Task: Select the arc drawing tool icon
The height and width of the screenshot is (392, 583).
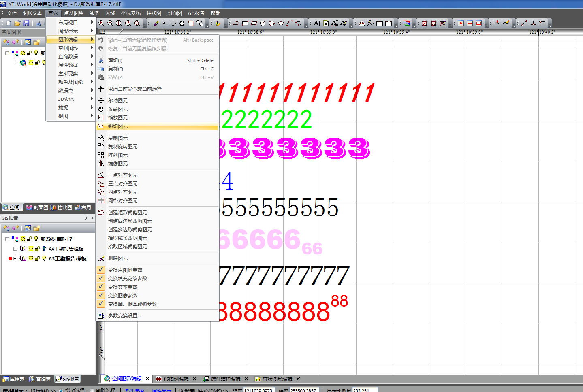Action: 289,23
